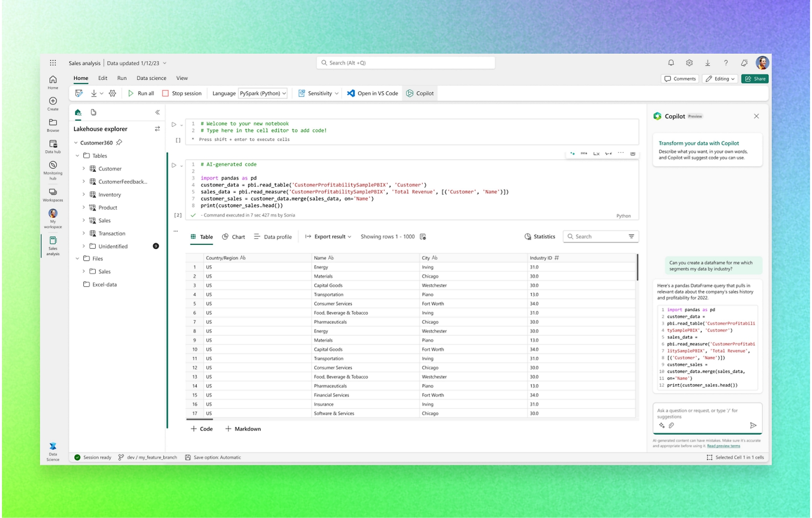
Task: Open the Sensitivity dropdown
Action: click(318, 93)
